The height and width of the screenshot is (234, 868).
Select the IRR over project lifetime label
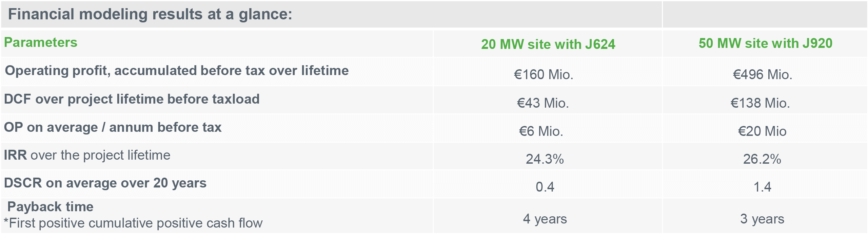[x=87, y=155]
